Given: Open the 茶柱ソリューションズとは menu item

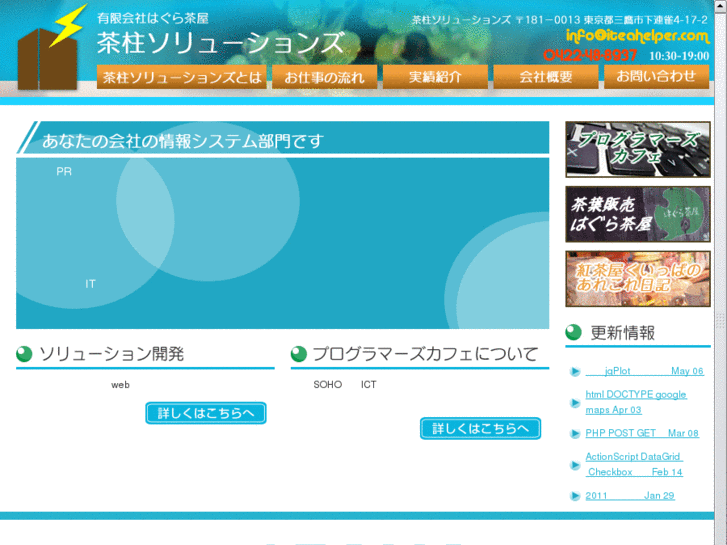Looking at the screenshot, I should click(x=182, y=77).
